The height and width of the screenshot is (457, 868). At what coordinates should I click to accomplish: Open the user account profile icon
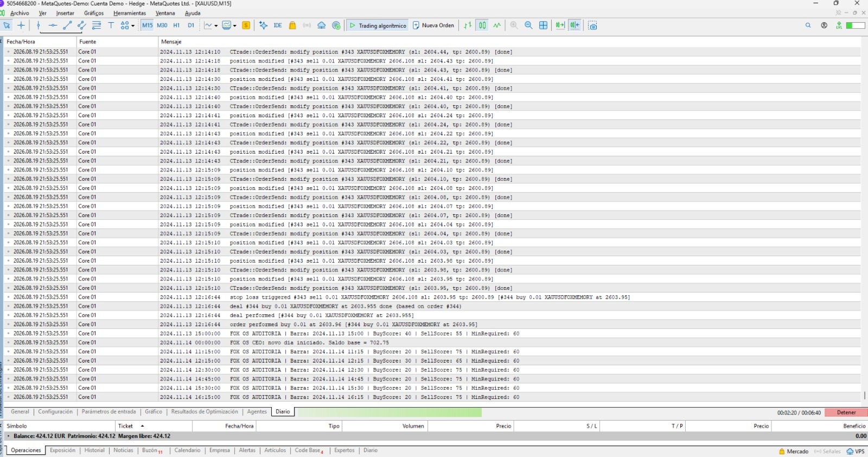tap(824, 25)
